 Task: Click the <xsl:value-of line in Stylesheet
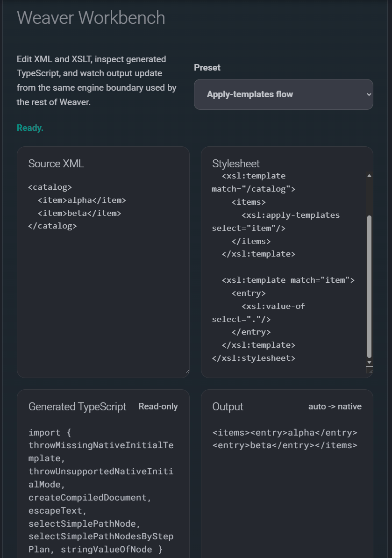click(273, 306)
